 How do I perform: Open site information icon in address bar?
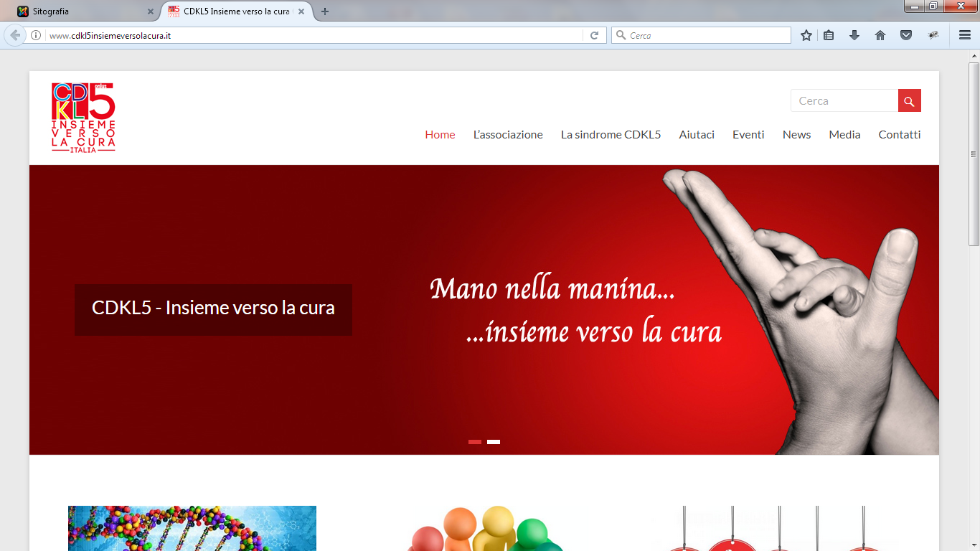36,35
